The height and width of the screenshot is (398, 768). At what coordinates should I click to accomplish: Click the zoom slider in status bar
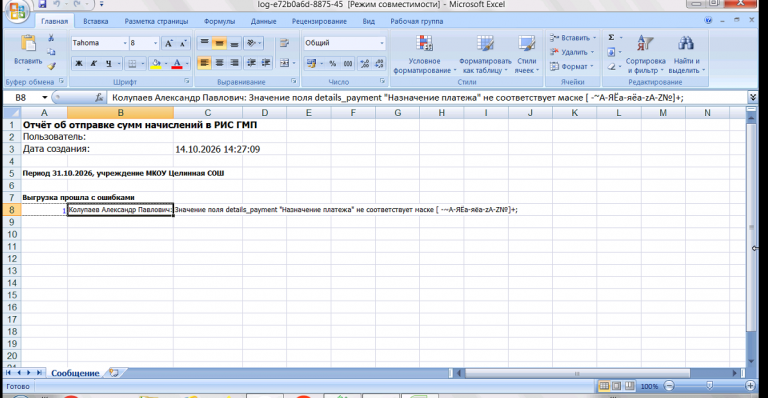click(709, 386)
